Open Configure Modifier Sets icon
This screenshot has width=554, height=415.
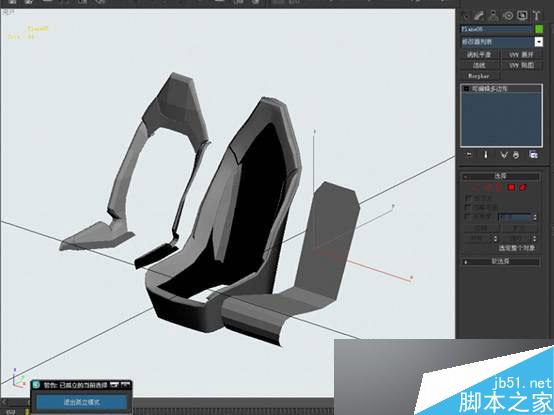tap(533, 155)
